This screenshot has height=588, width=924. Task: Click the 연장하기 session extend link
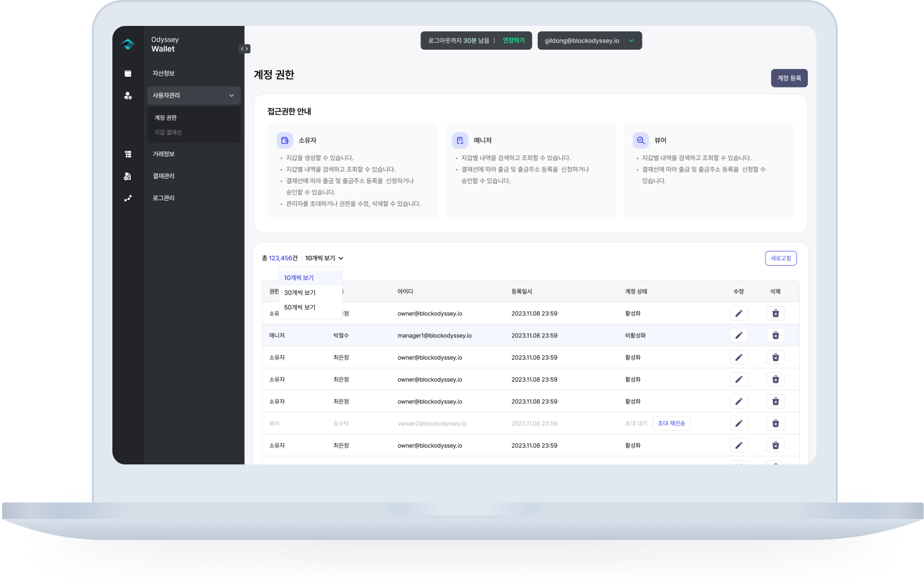coord(513,40)
